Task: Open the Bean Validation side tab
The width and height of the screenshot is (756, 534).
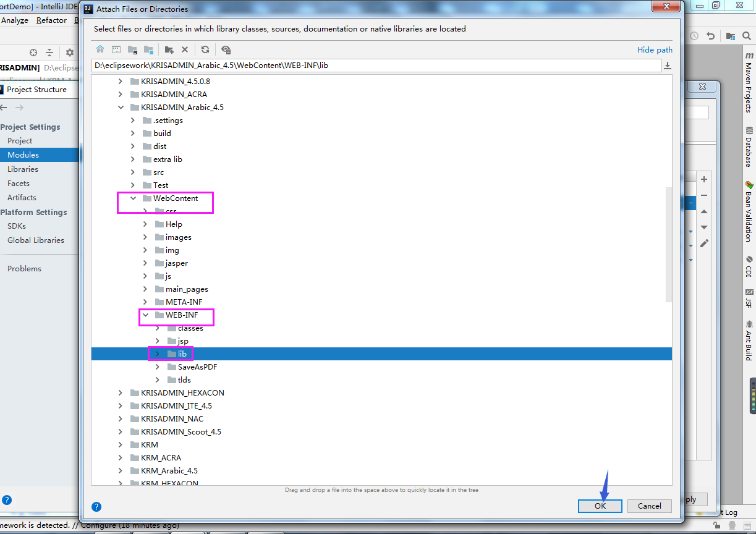Action: pos(749,211)
